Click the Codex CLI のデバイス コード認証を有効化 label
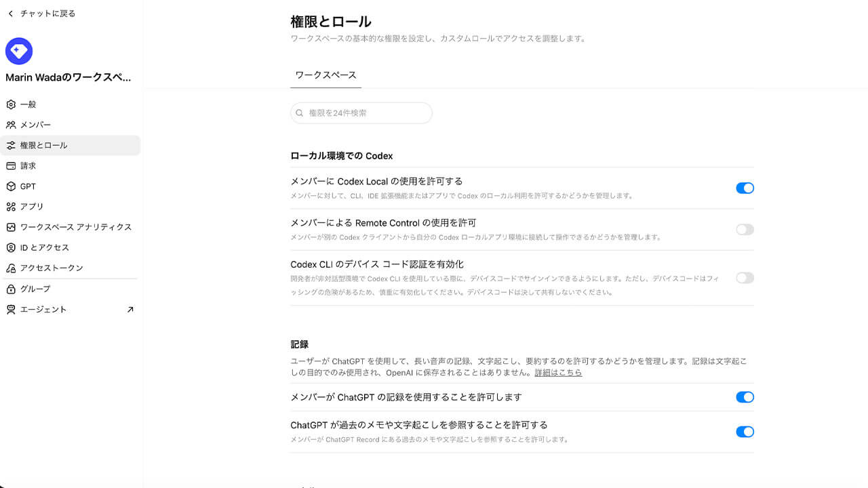This screenshot has height=488, width=868. pos(377,264)
